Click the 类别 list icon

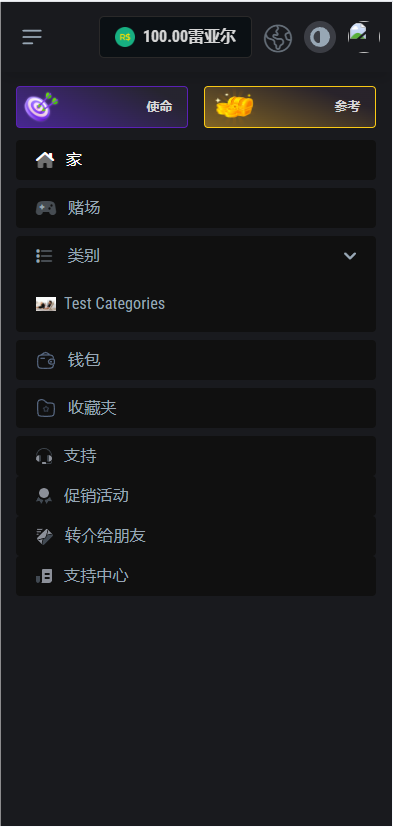pyautogui.click(x=44, y=256)
